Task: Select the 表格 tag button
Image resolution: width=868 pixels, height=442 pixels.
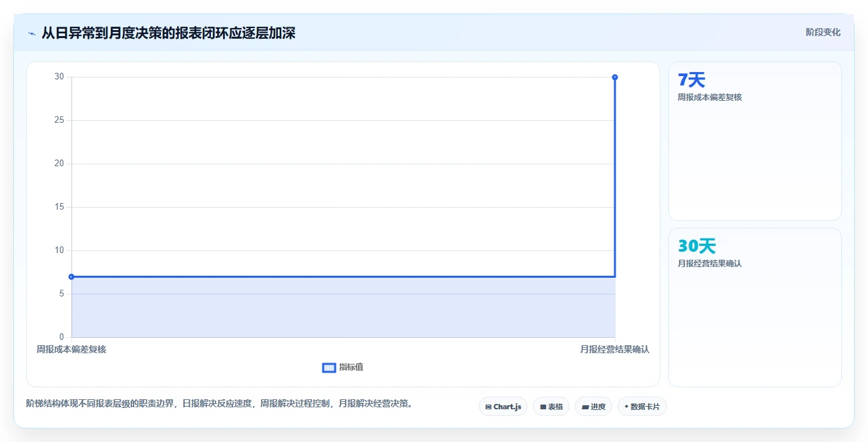Action: tap(551, 406)
